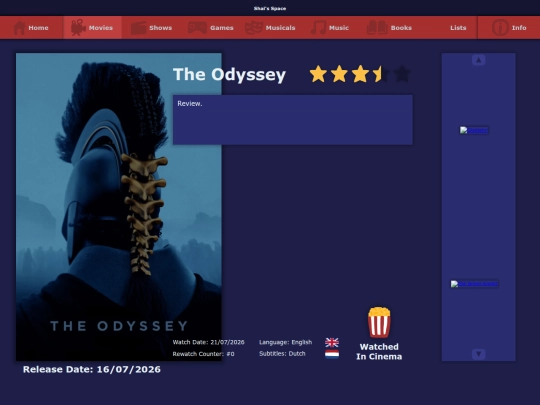Image resolution: width=540 pixels, height=405 pixels.
Task: Click the Watch Date: 21/07/2026 text
Action: (x=208, y=342)
